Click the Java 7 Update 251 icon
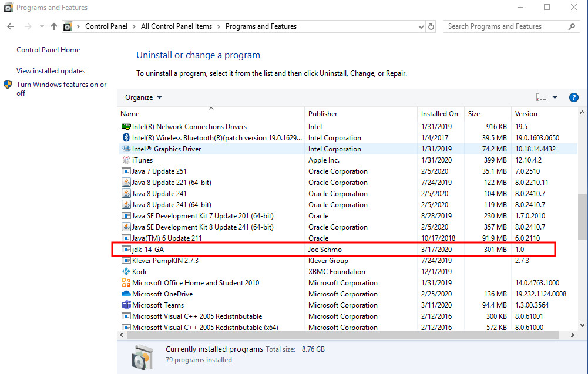Image resolution: width=588 pixels, height=374 pixels. 126,171
